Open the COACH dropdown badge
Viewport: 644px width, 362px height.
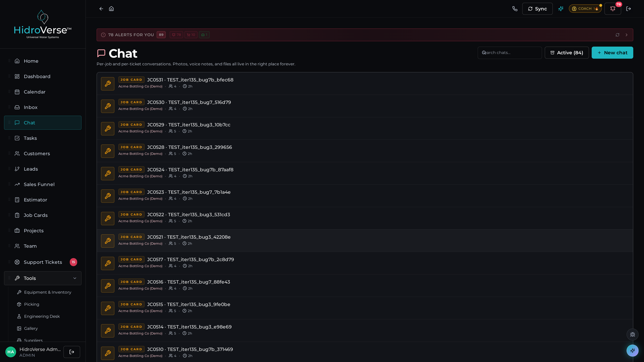pos(585,9)
